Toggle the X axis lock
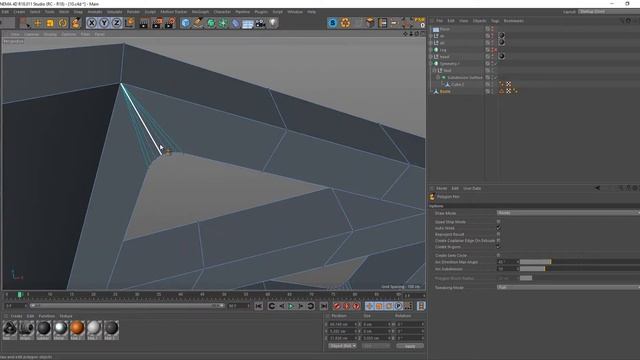The height and width of the screenshot is (360, 640). click(x=92, y=23)
